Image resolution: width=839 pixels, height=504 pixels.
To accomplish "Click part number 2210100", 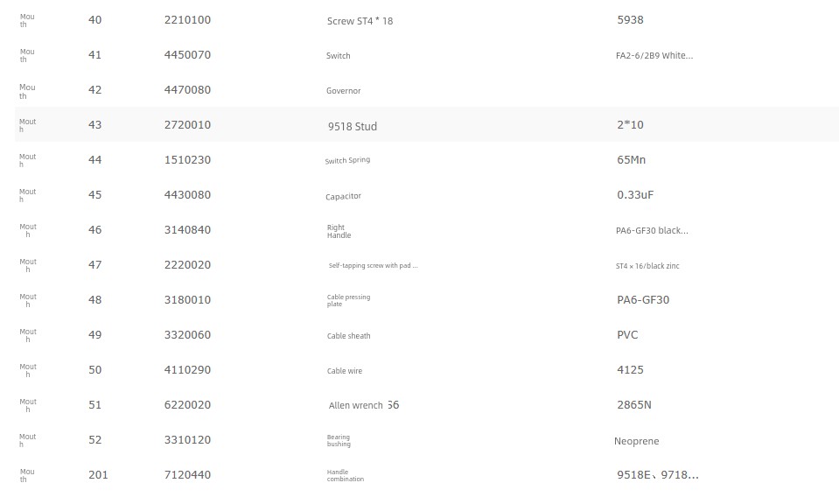I will coord(187,20).
